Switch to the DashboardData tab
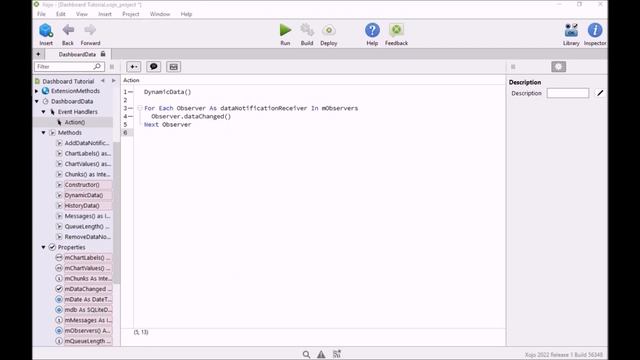The height and width of the screenshot is (360, 640). click(x=77, y=54)
